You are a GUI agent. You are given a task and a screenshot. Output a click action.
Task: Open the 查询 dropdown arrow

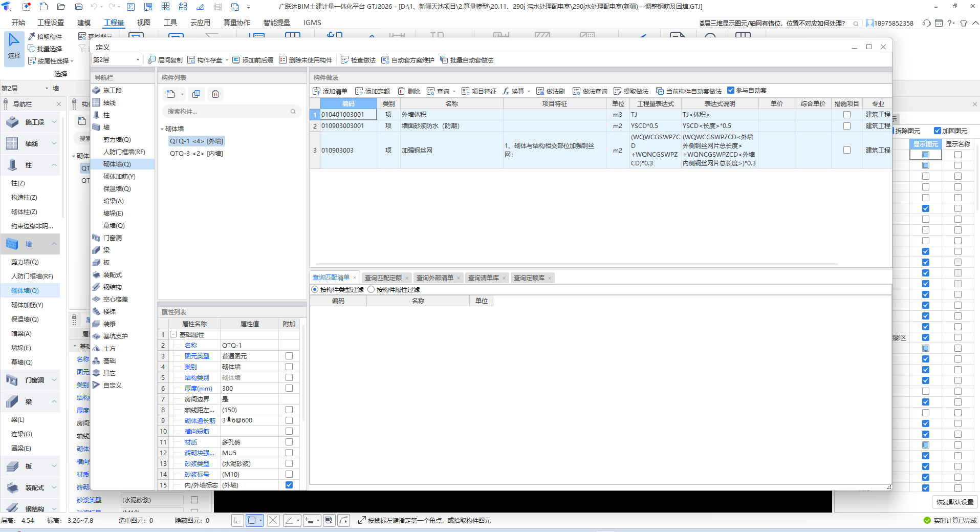point(454,92)
